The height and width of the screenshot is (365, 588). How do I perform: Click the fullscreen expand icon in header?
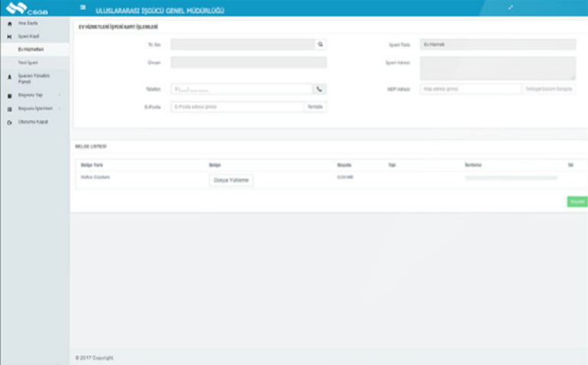point(511,8)
